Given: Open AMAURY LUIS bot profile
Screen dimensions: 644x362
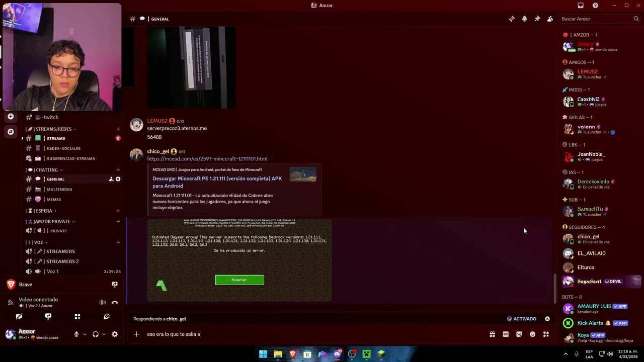Looking at the screenshot, I should (594, 306).
